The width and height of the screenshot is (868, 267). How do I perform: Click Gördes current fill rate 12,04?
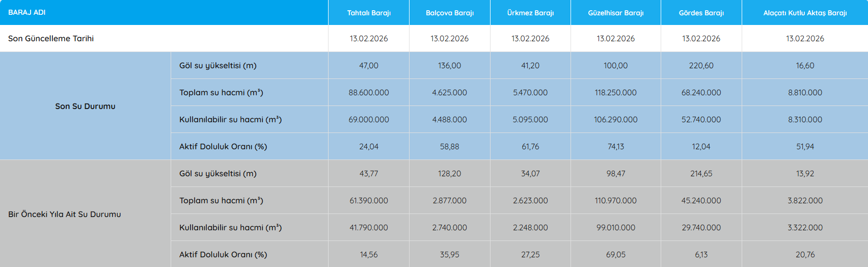pyautogui.click(x=701, y=147)
